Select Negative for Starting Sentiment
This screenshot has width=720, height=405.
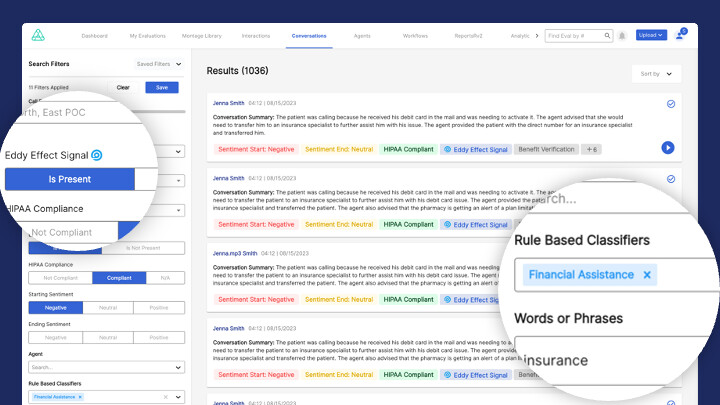click(x=56, y=308)
